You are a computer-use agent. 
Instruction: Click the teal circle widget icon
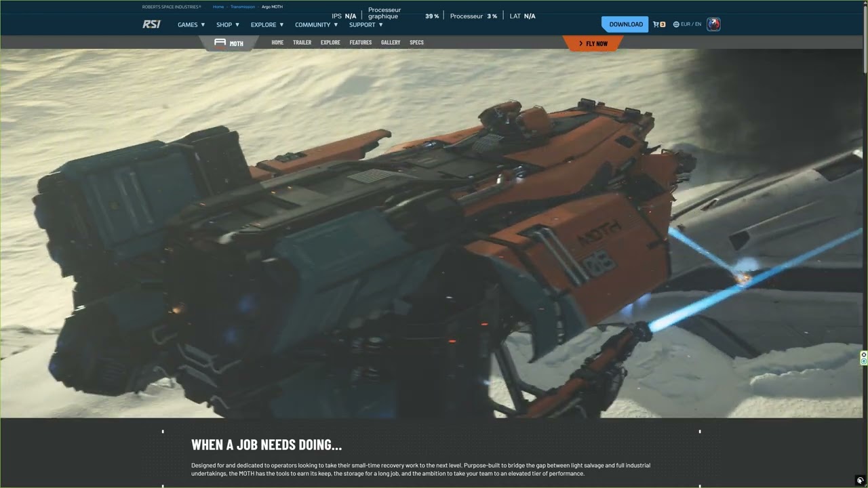tap(864, 362)
